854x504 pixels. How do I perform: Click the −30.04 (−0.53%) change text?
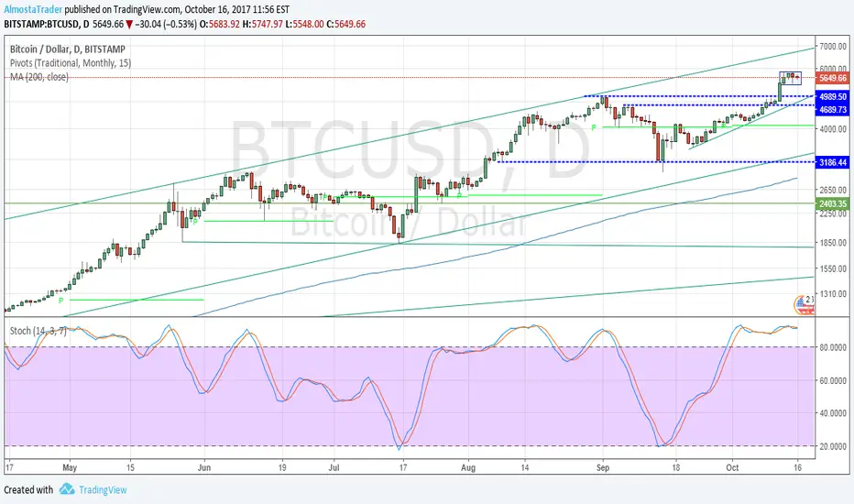click(x=166, y=25)
